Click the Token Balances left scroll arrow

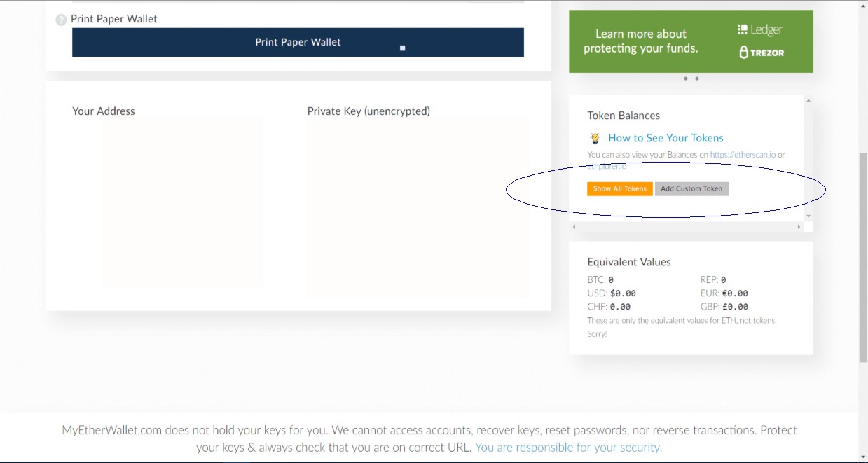point(574,227)
